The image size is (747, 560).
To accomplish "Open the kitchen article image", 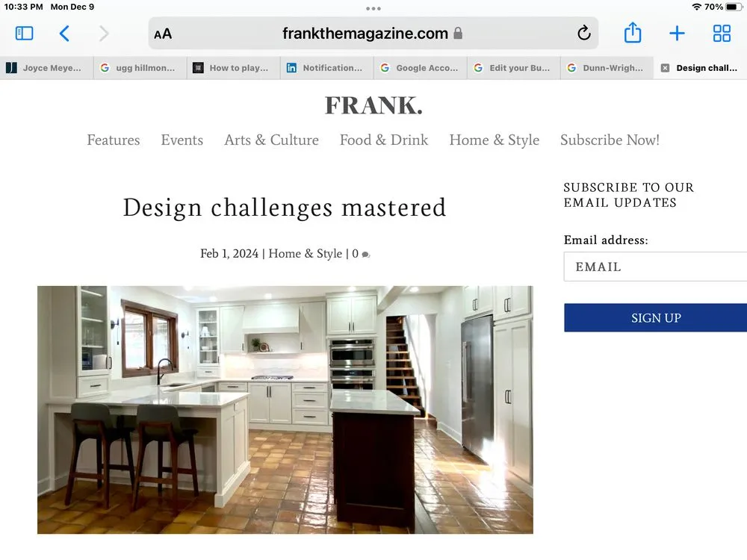I will tap(285, 409).
